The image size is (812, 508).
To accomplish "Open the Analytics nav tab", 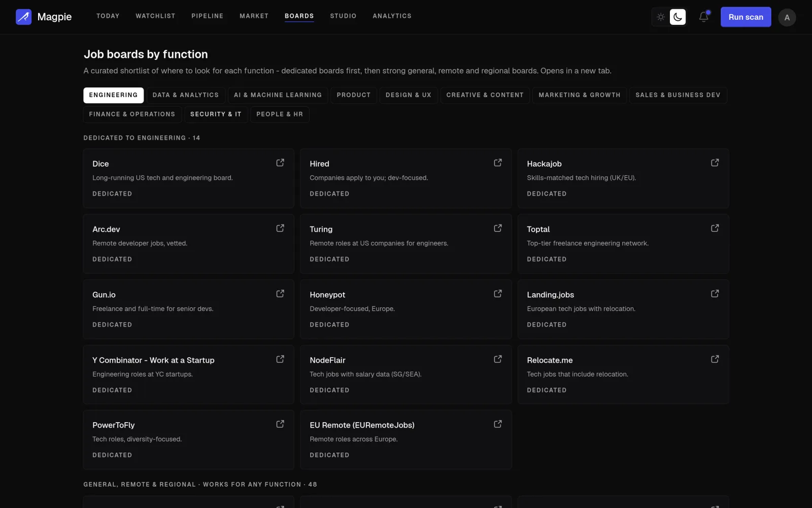I will click(x=392, y=16).
